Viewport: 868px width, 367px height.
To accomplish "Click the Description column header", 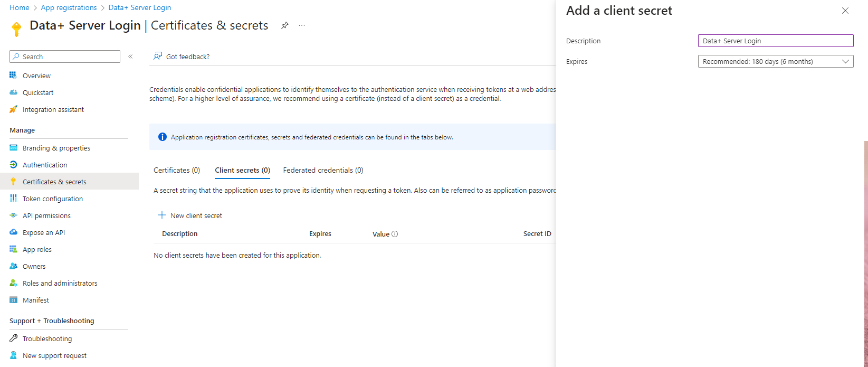I will (x=180, y=233).
